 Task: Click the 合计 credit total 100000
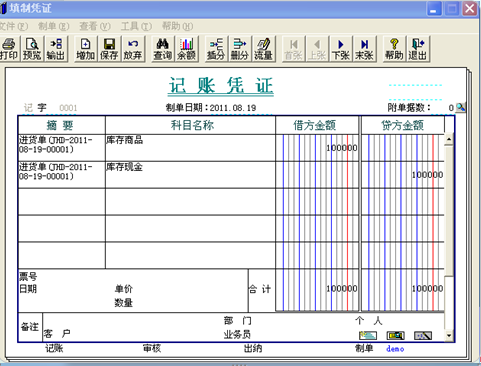click(427, 288)
